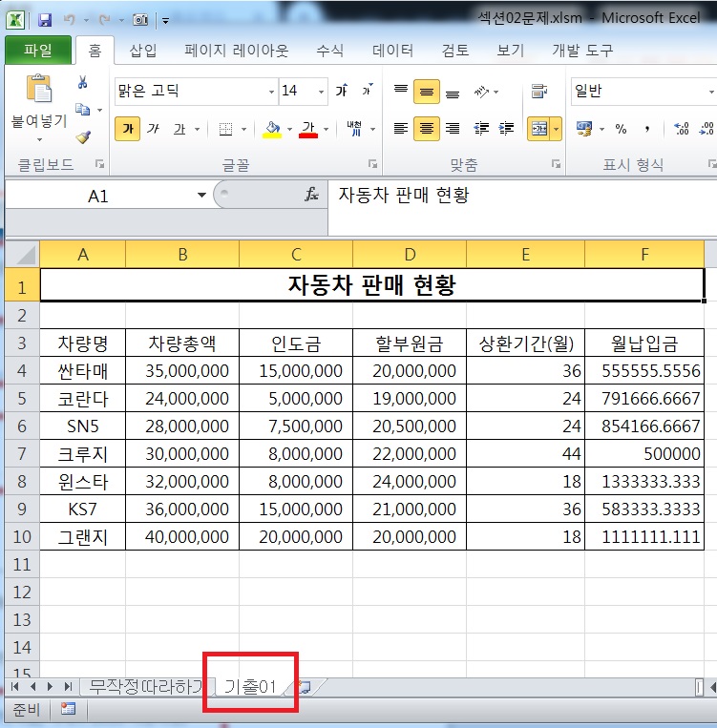Click the Save icon in quick access toolbar
Image resolution: width=717 pixels, height=728 pixels.
(44, 19)
